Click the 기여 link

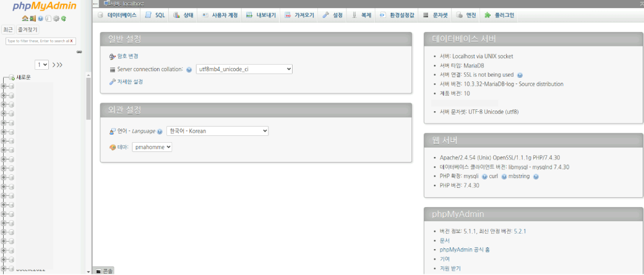444,259
